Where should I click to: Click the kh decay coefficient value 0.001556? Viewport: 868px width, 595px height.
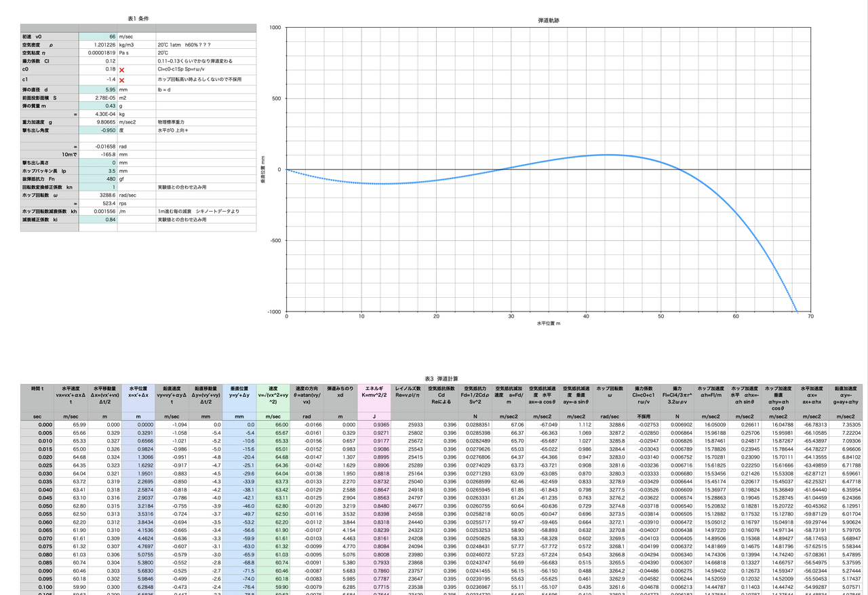tap(98, 211)
